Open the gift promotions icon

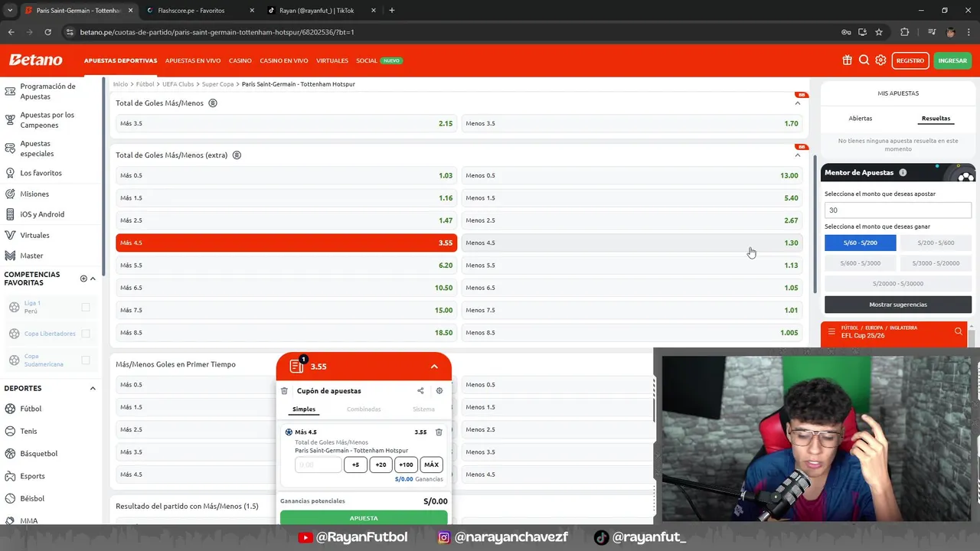[x=847, y=60]
